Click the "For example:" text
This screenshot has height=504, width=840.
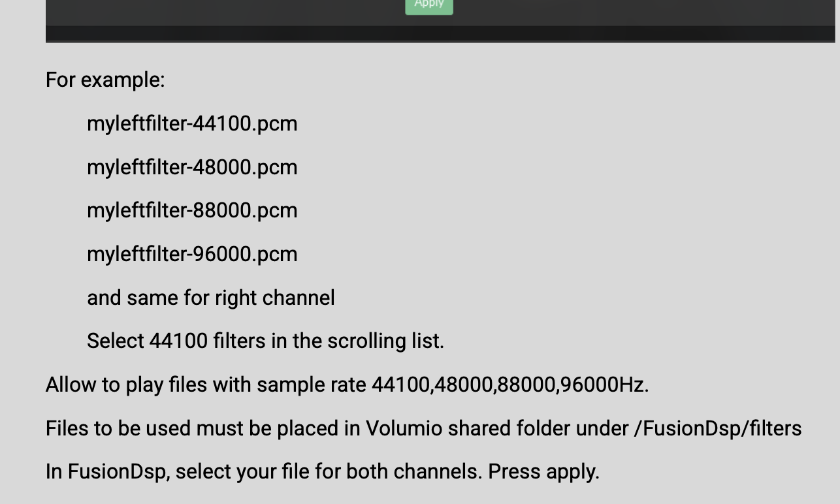pos(105,80)
